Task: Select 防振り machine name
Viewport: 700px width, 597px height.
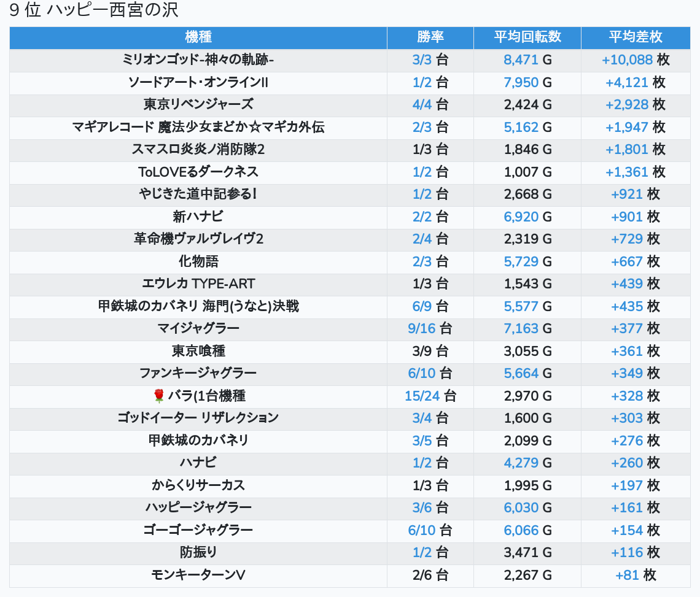Action: 198,552
